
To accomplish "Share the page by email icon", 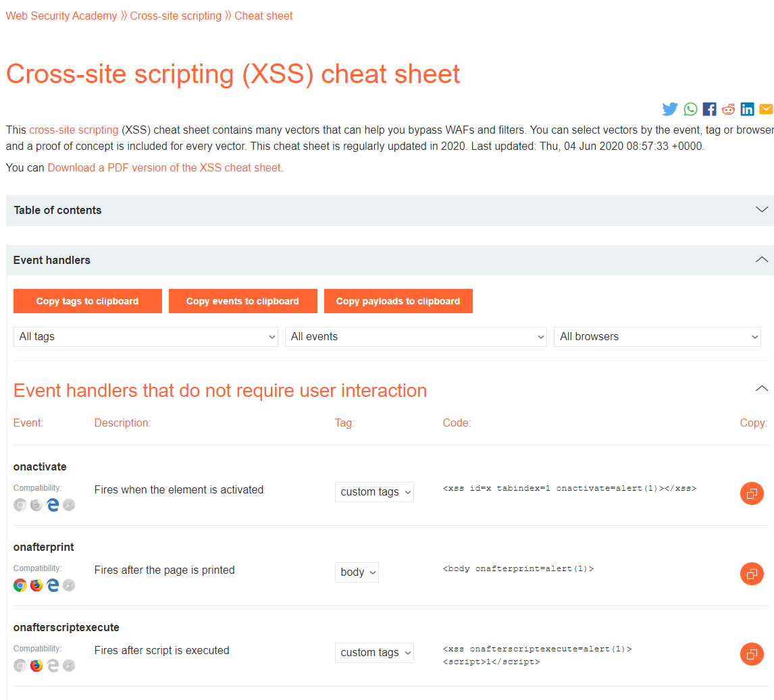I will click(766, 109).
